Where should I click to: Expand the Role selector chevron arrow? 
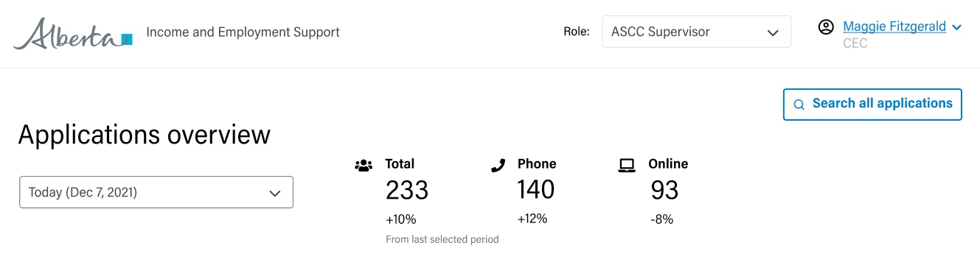(773, 32)
